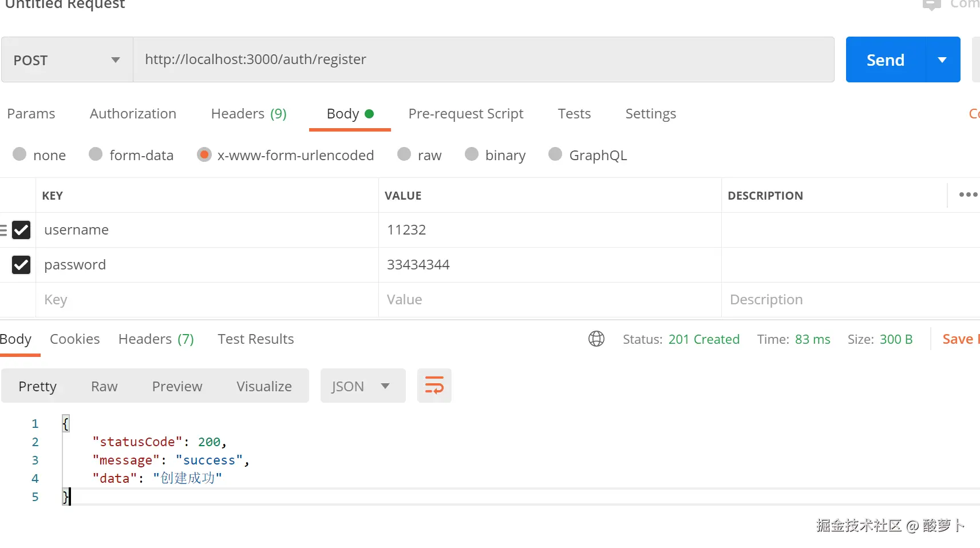Click the empty Value input cell
980x548 pixels.
pos(550,300)
